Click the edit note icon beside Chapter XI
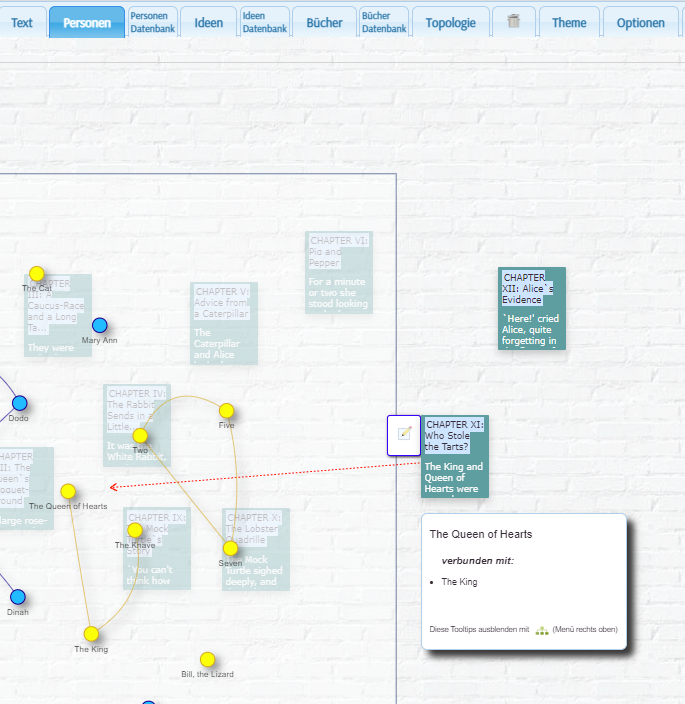Image resolution: width=685 pixels, height=704 pixels. coord(404,434)
